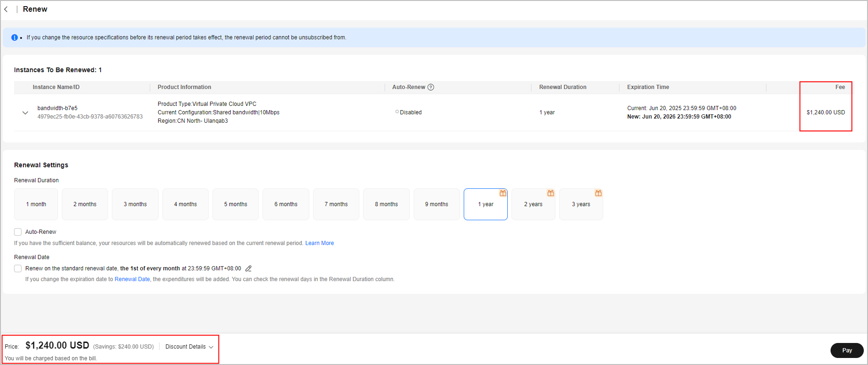This screenshot has width=868, height=365.
Task: Pick the 2 years renewal duration
Action: 533,204
